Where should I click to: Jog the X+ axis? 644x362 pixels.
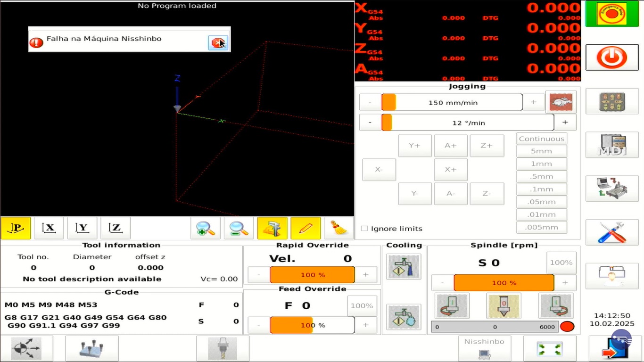pos(451,170)
